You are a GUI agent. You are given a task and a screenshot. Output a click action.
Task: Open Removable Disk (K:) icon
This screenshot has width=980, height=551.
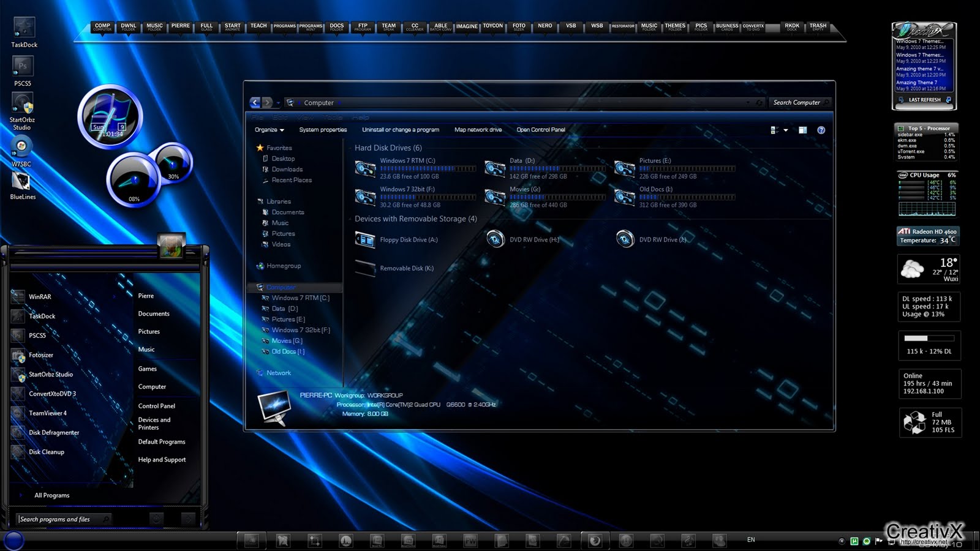(365, 268)
